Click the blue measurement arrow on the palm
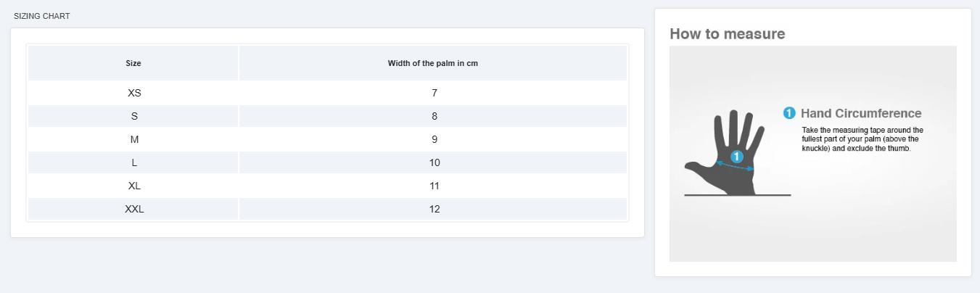980x293 pixels. click(x=736, y=166)
